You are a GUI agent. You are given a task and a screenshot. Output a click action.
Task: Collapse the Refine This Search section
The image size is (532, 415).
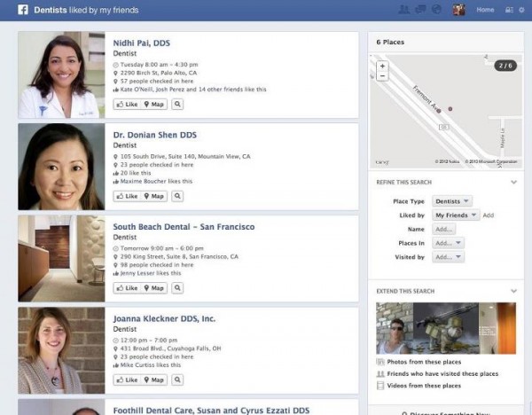coord(513,182)
